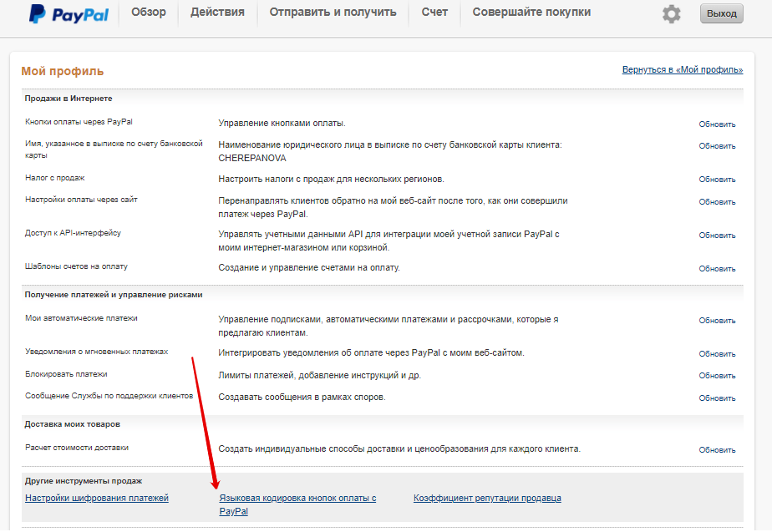Follow the Вернуться в «Мой профиль» link
The height and width of the screenshot is (532, 772).
coord(683,70)
